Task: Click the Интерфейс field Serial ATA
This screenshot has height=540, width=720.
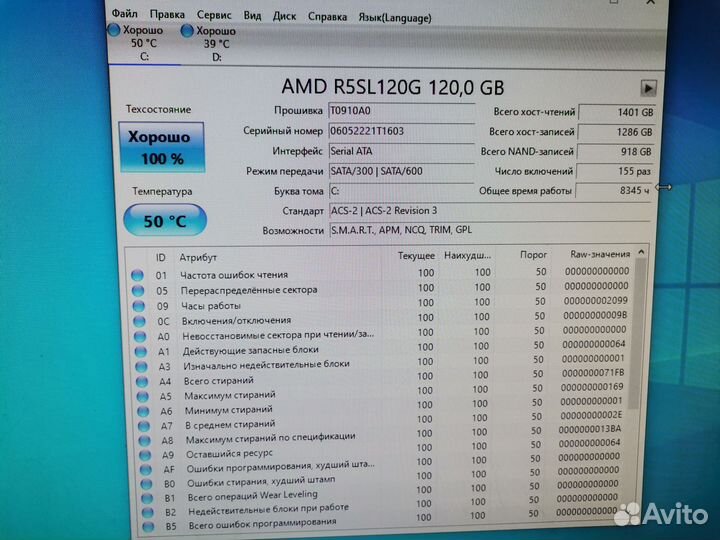Action: (x=402, y=151)
